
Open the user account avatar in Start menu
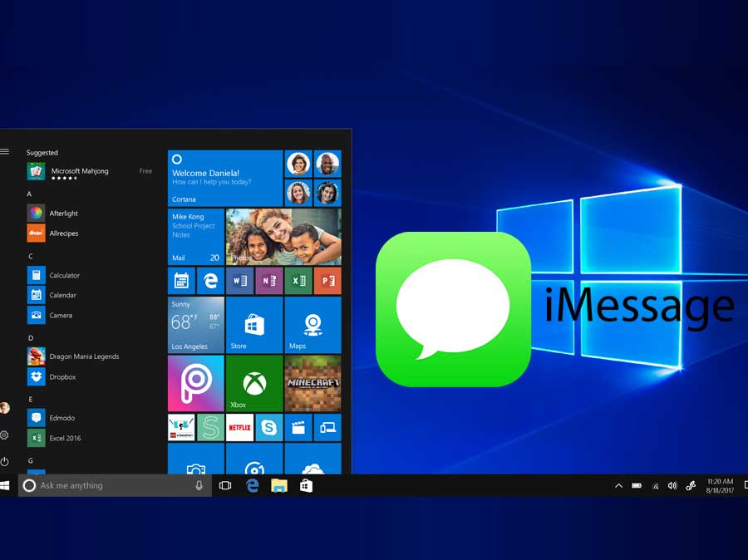tap(4, 407)
